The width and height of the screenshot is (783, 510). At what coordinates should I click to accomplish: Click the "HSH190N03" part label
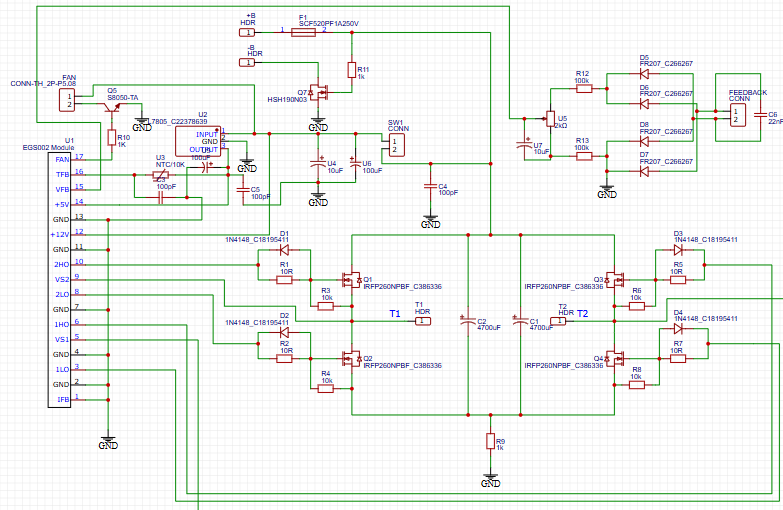(x=287, y=100)
